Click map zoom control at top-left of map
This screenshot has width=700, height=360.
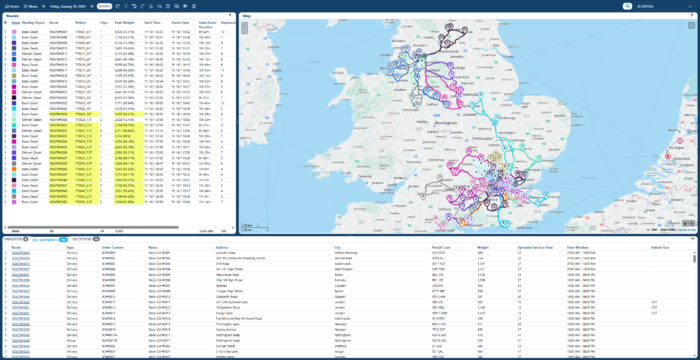point(244,28)
